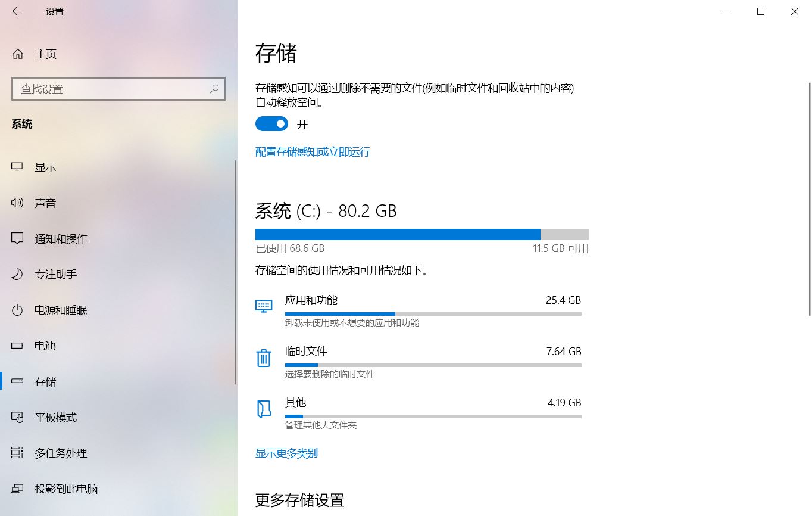Click the keyboard icon for 应用和功能
Image resolution: width=812 pixels, height=516 pixels.
264,306
